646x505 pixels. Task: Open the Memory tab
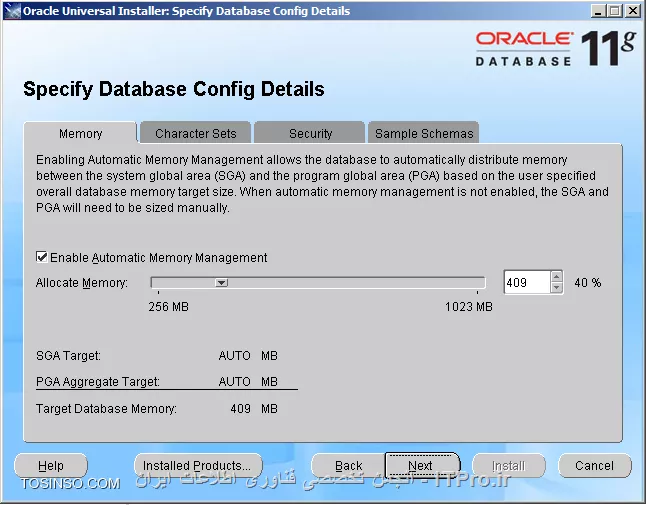tap(80, 133)
